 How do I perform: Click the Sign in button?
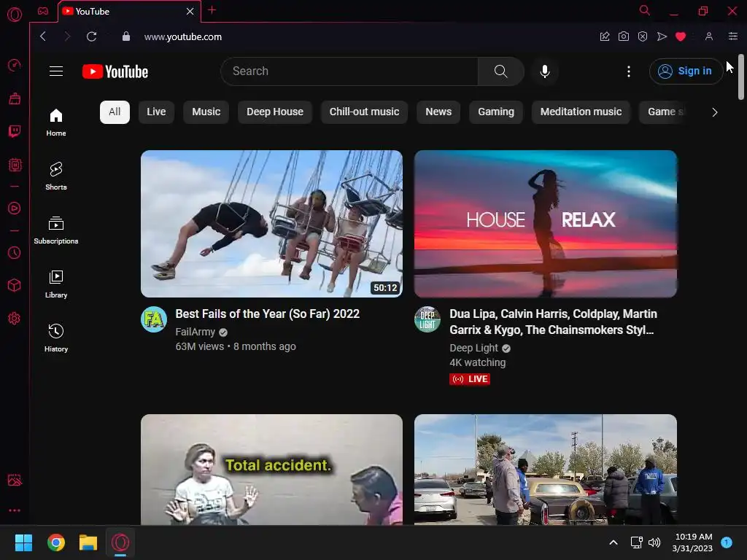686,71
